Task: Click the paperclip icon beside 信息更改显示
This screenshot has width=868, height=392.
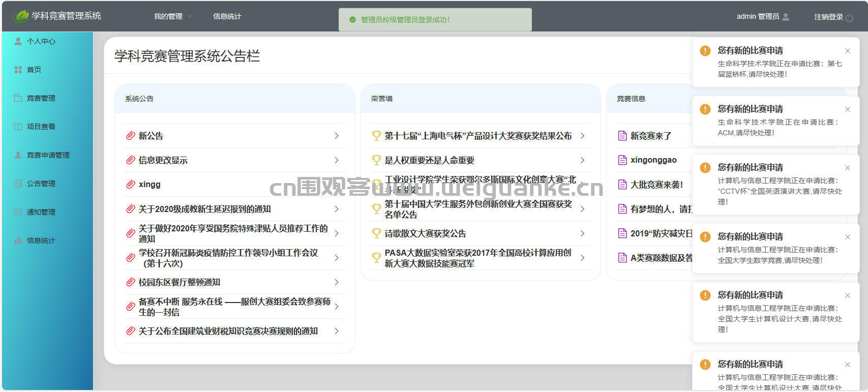Action: 131,160
